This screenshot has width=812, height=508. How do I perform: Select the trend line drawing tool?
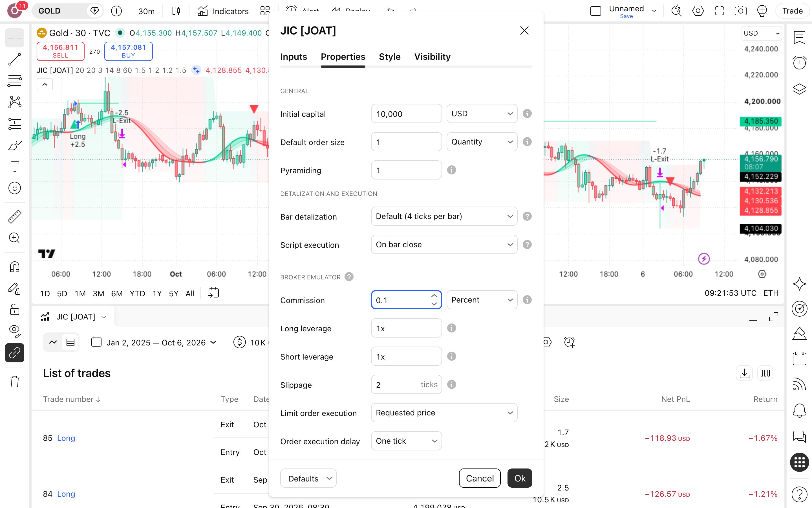14,60
